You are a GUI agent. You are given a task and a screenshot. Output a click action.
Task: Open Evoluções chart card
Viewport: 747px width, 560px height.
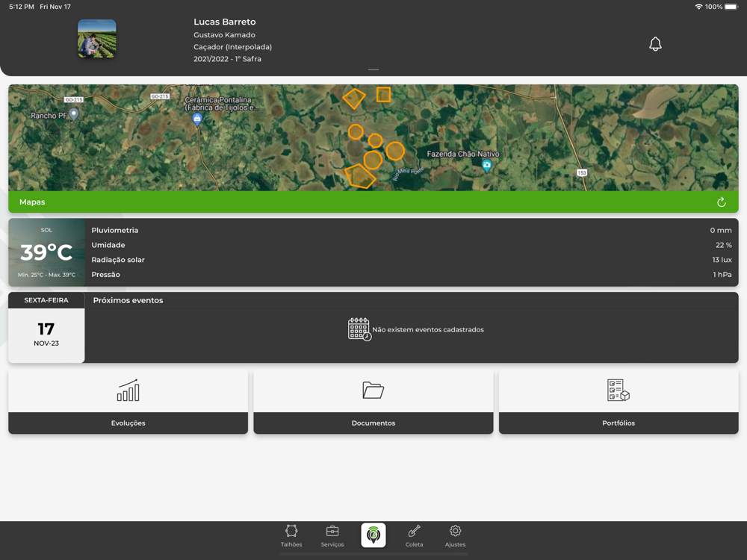click(x=128, y=402)
